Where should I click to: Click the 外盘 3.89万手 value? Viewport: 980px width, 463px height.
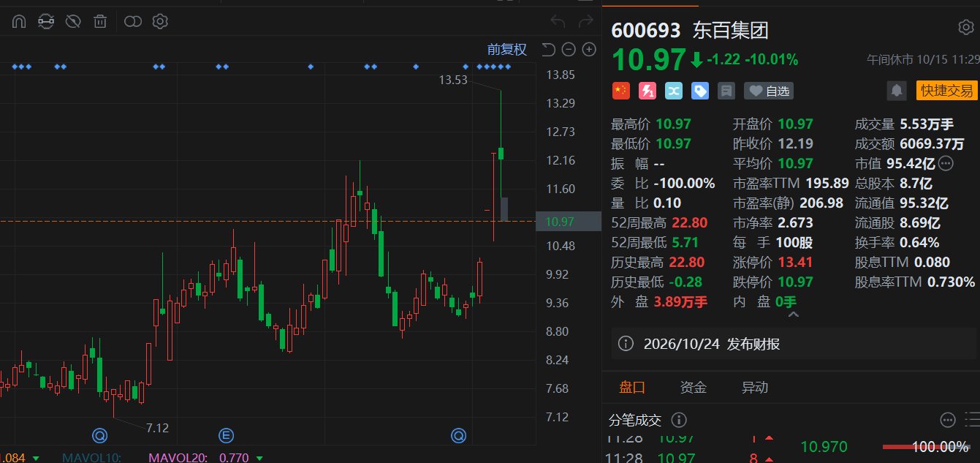pyautogui.click(x=680, y=301)
